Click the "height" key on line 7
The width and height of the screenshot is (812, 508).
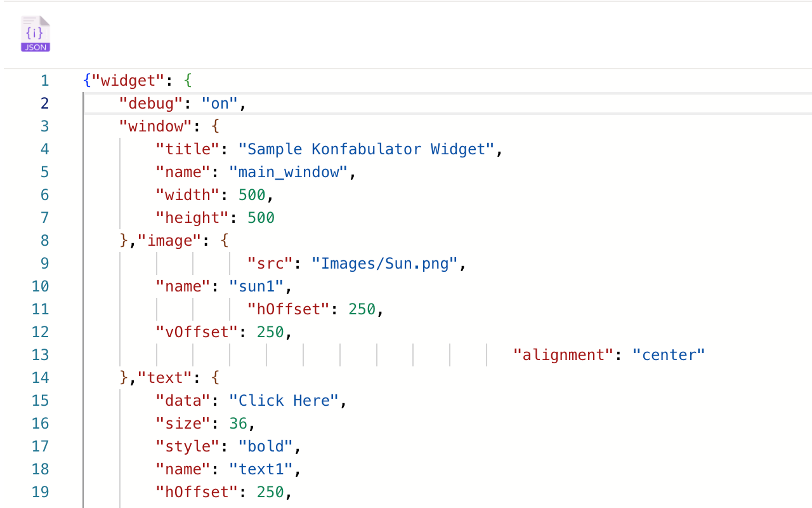pos(193,218)
